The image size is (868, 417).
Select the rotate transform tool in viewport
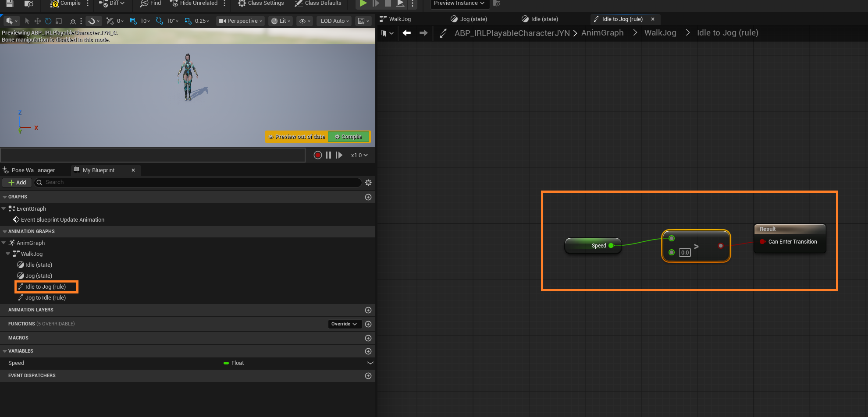[48, 21]
